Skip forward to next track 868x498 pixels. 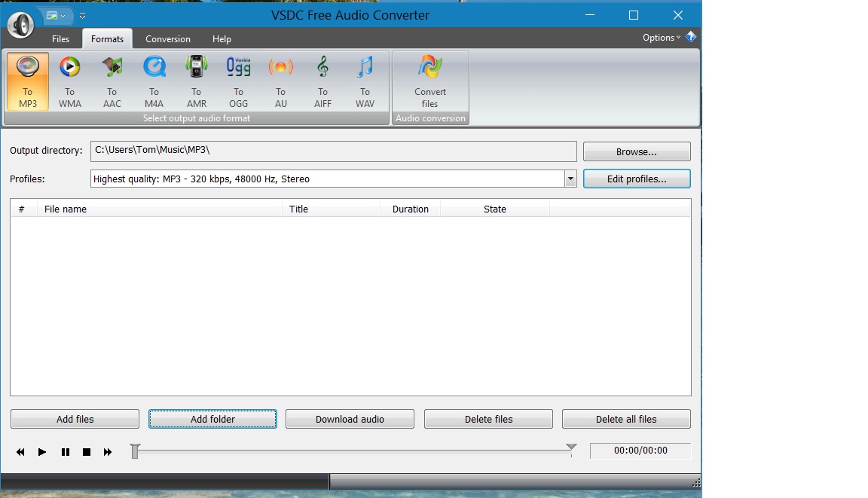(108, 452)
